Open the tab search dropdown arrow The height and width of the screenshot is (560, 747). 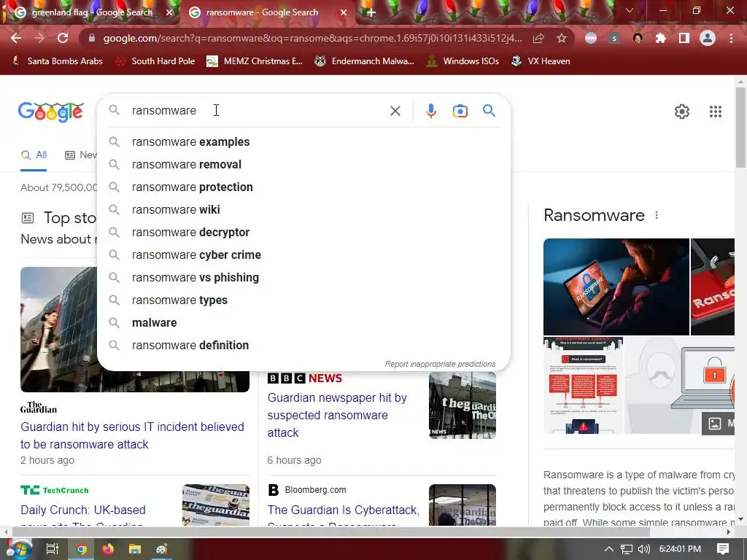click(630, 10)
